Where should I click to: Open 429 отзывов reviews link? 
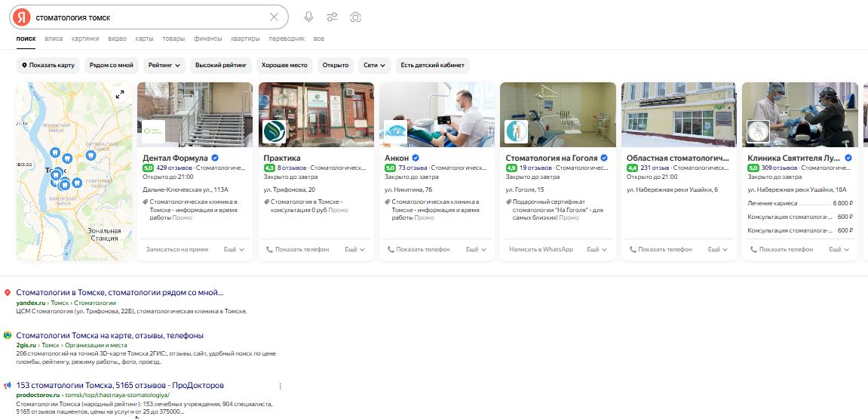(x=173, y=168)
